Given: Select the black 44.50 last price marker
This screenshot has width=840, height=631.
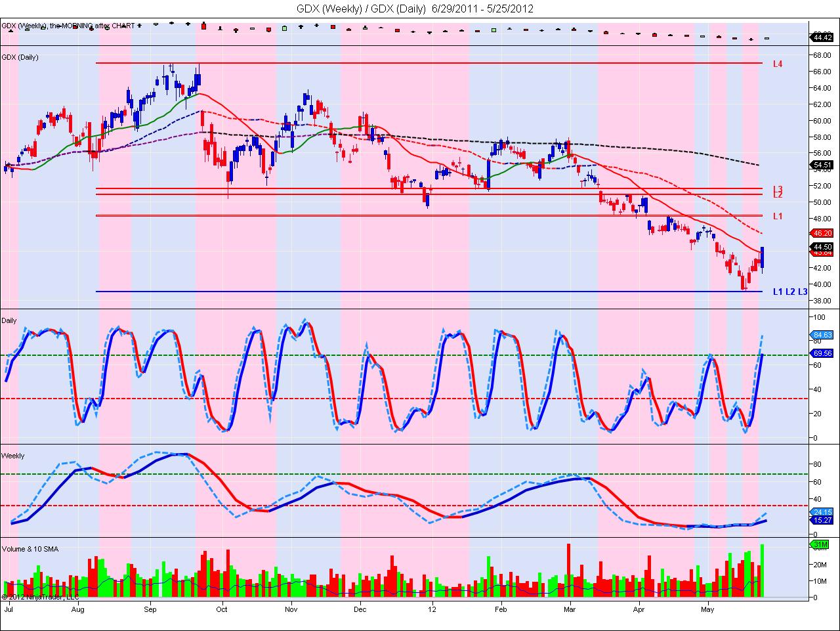Looking at the screenshot, I should pyautogui.click(x=822, y=247).
